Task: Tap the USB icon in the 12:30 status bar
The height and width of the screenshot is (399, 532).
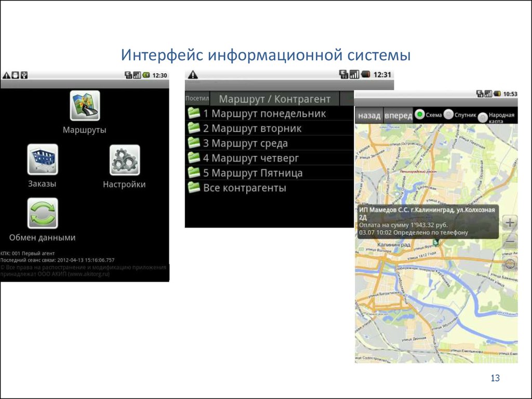Action: click(24, 75)
